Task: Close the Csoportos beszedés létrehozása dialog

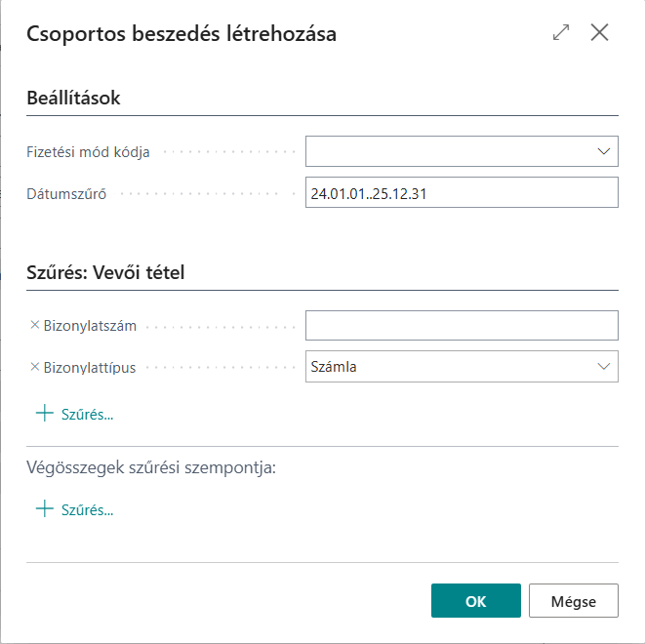Action: point(599,32)
